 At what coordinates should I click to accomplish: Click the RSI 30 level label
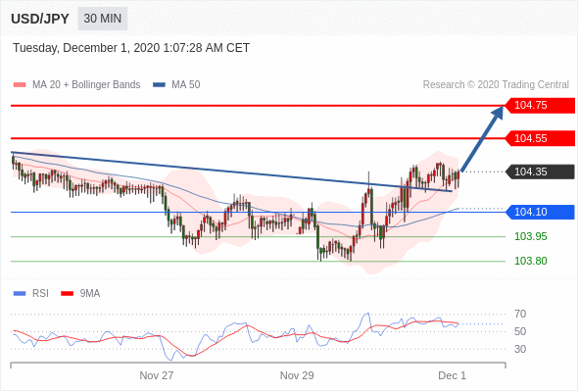pyautogui.click(x=520, y=349)
